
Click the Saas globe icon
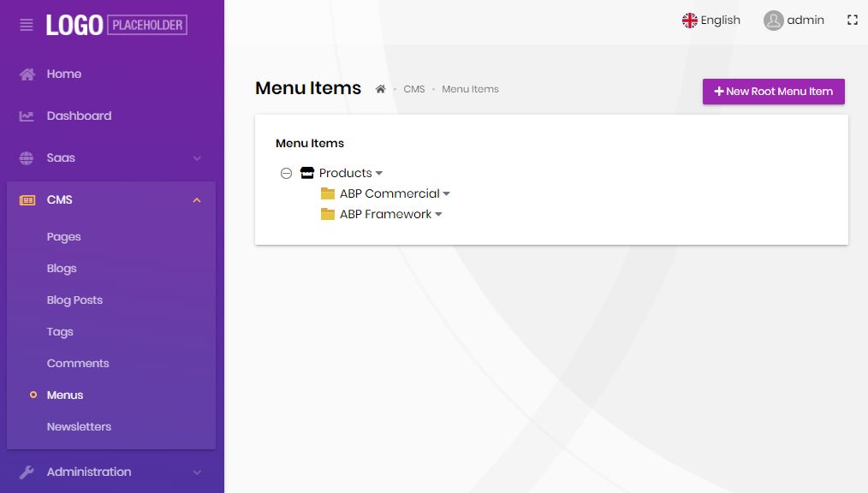(27, 158)
